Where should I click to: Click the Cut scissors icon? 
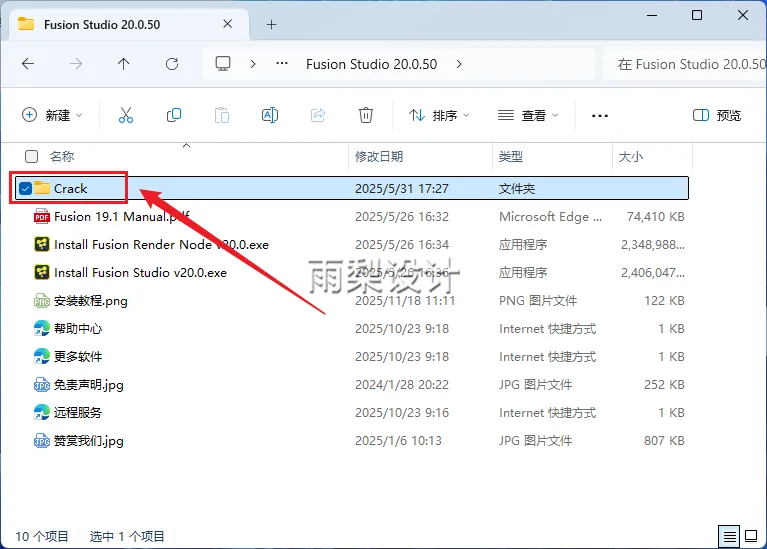tap(126, 115)
